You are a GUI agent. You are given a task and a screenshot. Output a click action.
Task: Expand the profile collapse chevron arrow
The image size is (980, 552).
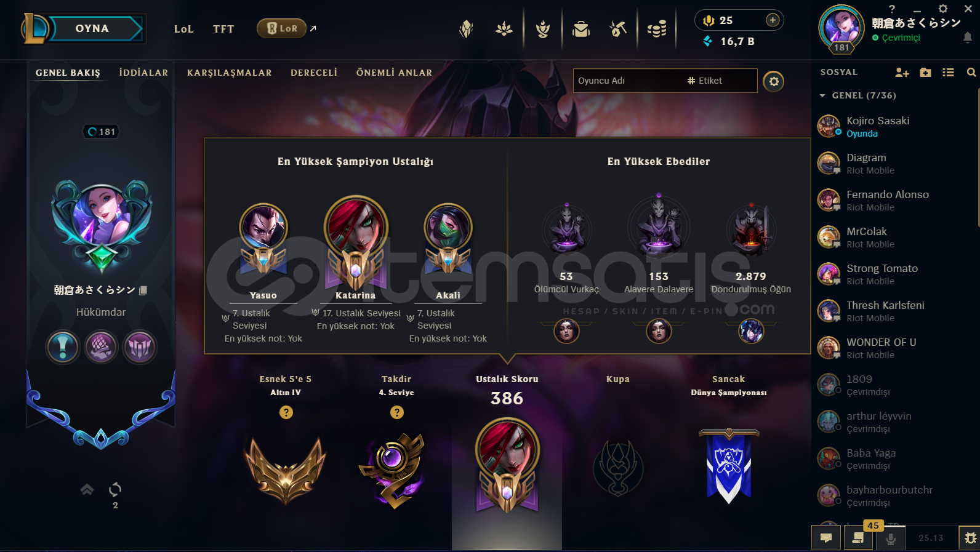pyautogui.click(x=87, y=489)
